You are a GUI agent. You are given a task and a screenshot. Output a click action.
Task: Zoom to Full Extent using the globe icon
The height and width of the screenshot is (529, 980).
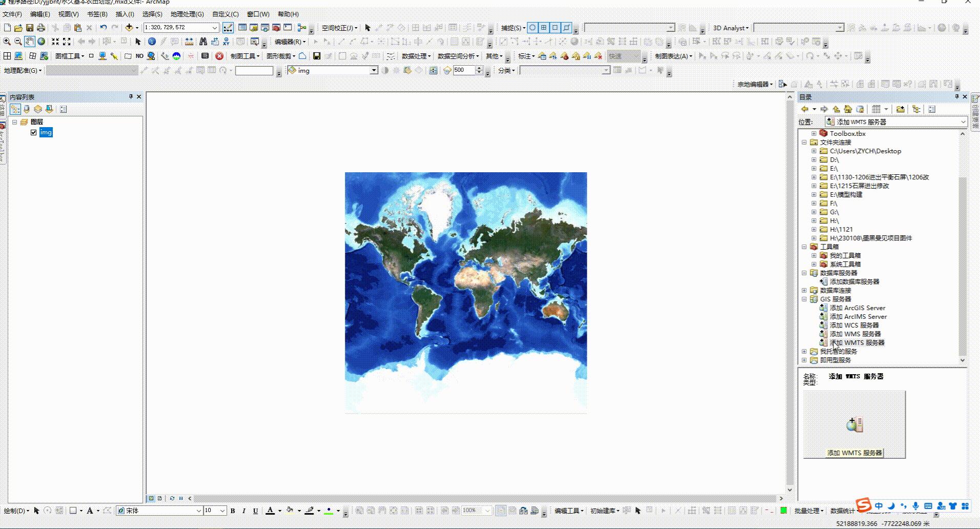40,42
